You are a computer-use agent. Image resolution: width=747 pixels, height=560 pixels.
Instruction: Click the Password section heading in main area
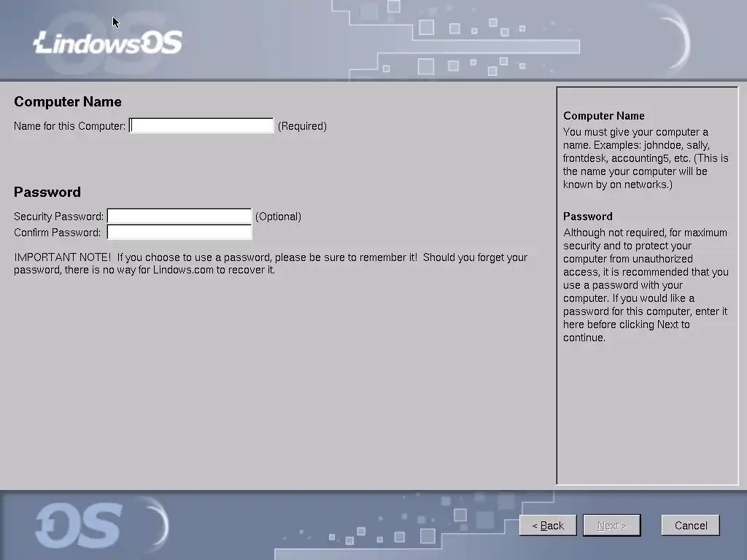(47, 192)
